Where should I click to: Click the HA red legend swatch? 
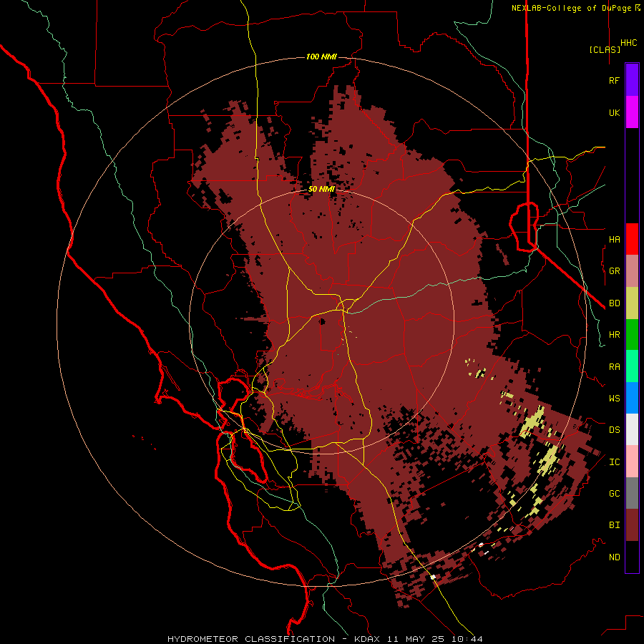(632, 239)
